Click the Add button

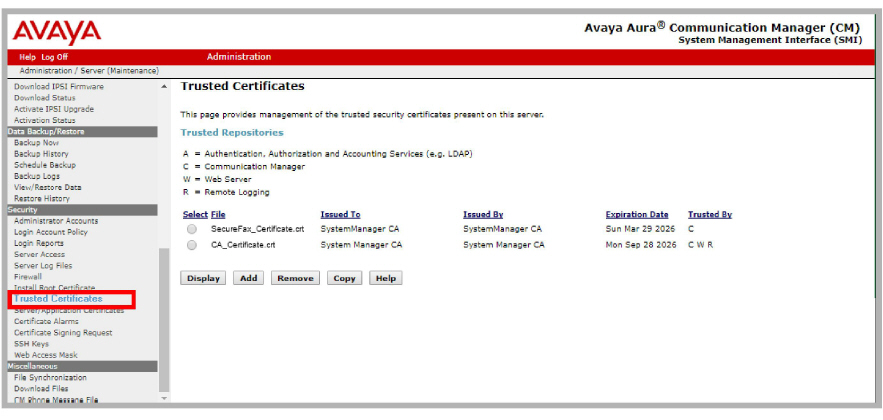[248, 278]
